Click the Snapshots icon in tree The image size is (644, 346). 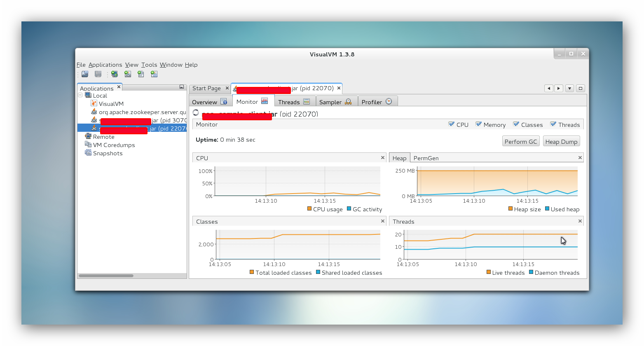point(88,153)
